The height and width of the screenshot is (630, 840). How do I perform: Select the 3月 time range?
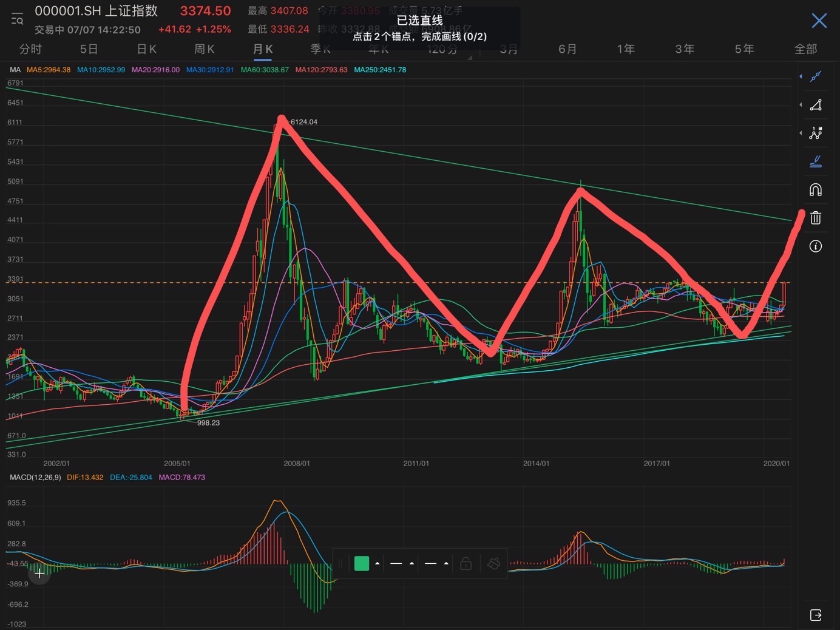(x=509, y=49)
